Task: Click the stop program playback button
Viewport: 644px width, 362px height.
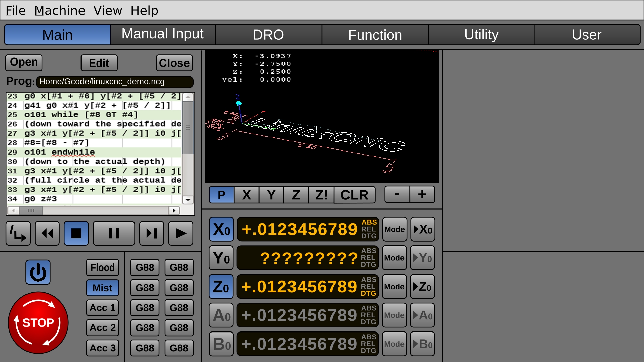Action: tap(76, 233)
